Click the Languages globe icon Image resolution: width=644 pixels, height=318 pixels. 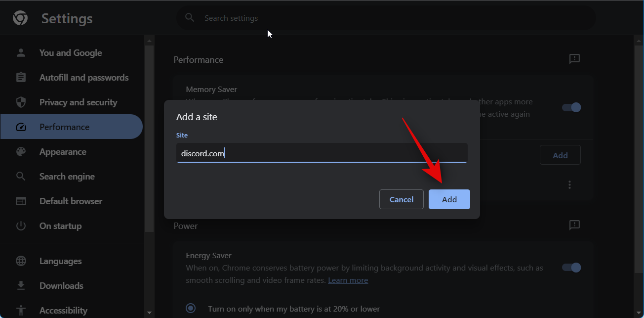(21, 261)
